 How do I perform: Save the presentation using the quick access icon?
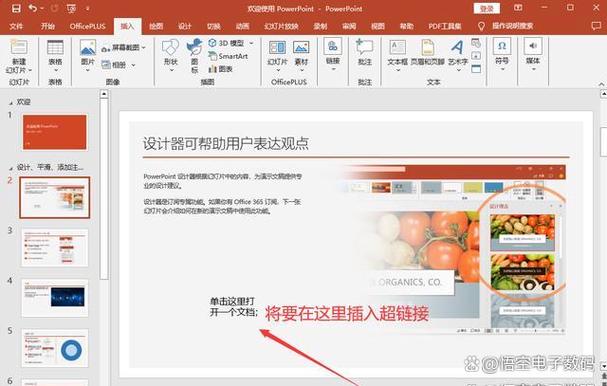click(16, 9)
